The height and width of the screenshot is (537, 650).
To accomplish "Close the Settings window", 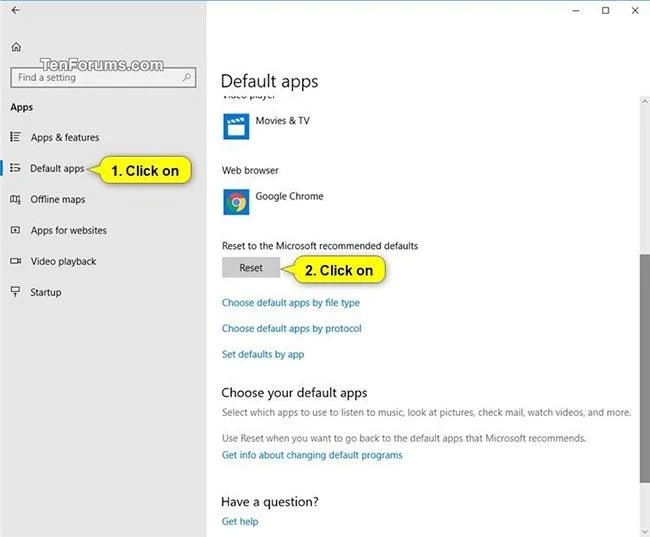I will point(635,11).
